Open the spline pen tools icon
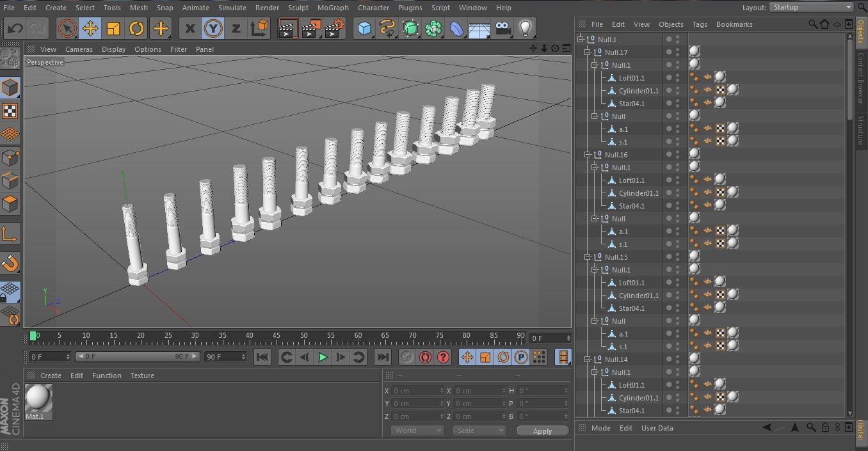The image size is (868, 451). coord(387,28)
